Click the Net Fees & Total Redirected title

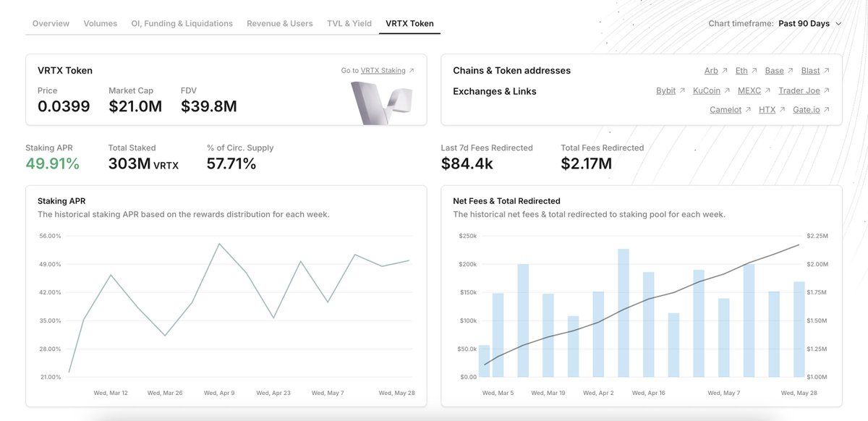(x=507, y=201)
